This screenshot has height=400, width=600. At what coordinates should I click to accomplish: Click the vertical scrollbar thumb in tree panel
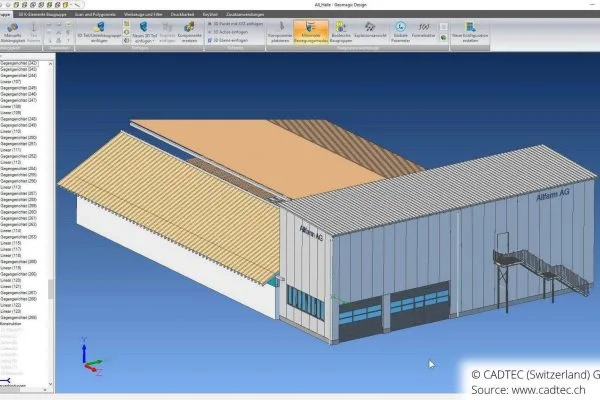pyautogui.click(x=51, y=289)
